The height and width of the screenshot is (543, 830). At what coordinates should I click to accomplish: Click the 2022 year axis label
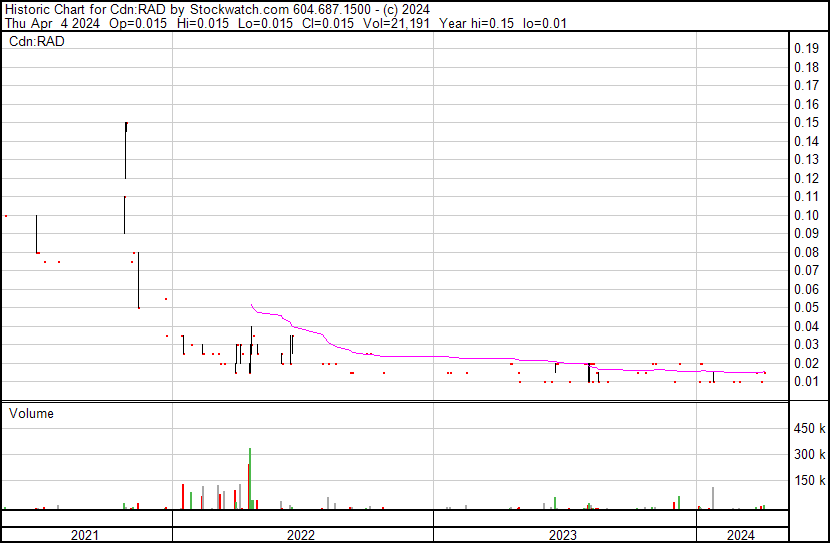(301, 535)
